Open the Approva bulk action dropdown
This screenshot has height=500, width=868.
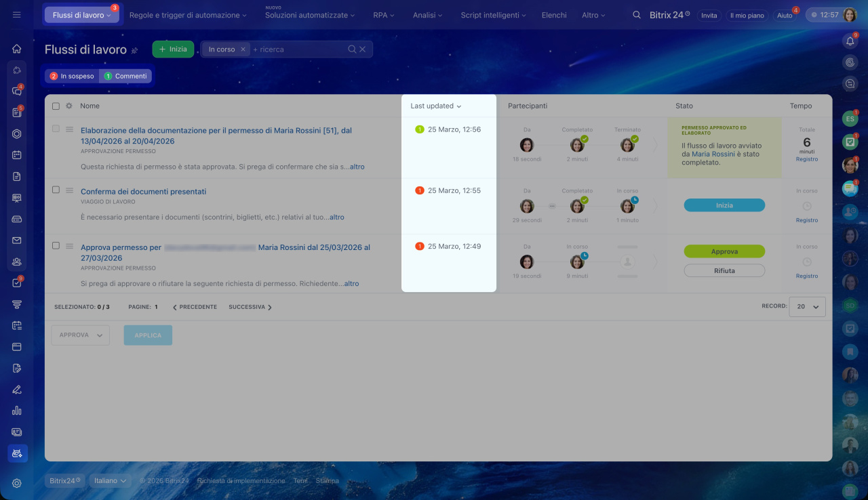[80, 335]
